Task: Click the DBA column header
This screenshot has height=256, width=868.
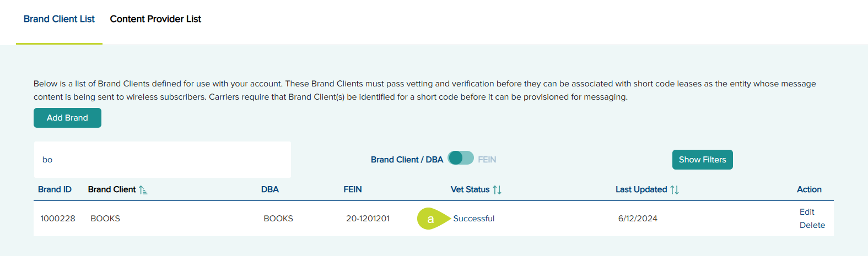Action: point(270,189)
